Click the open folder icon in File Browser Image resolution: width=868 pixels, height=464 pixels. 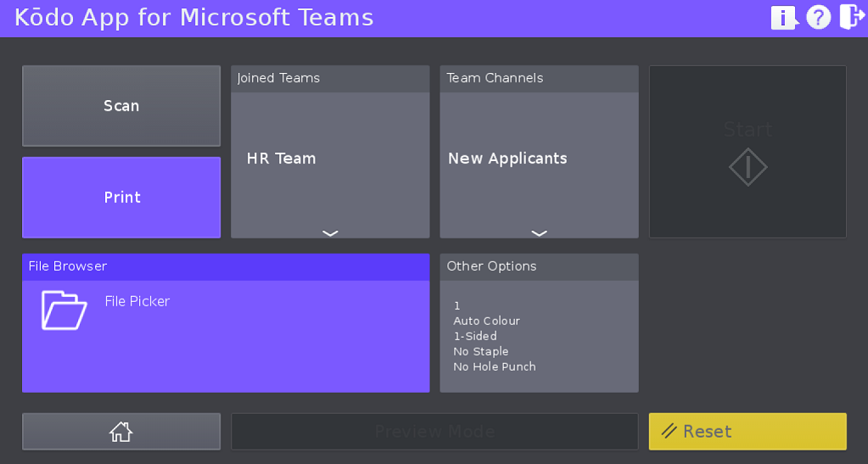64,310
